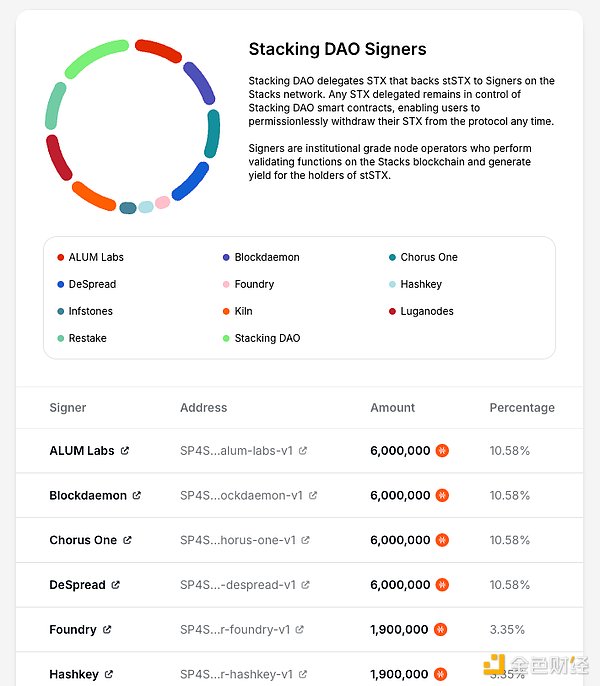The height and width of the screenshot is (686, 600).
Task: Open ALUM Labs signer external link icon
Action: point(125,451)
